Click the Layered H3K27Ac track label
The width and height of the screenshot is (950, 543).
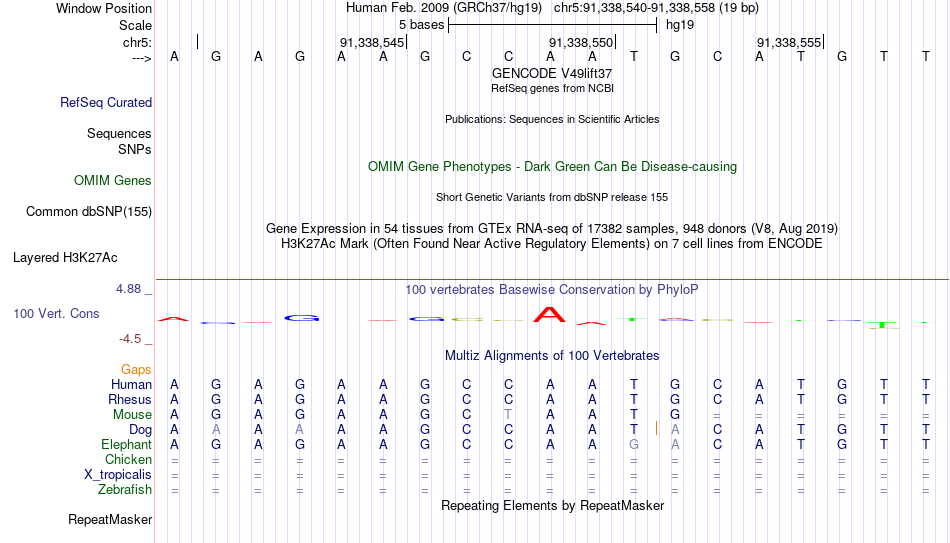[x=65, y=258]
